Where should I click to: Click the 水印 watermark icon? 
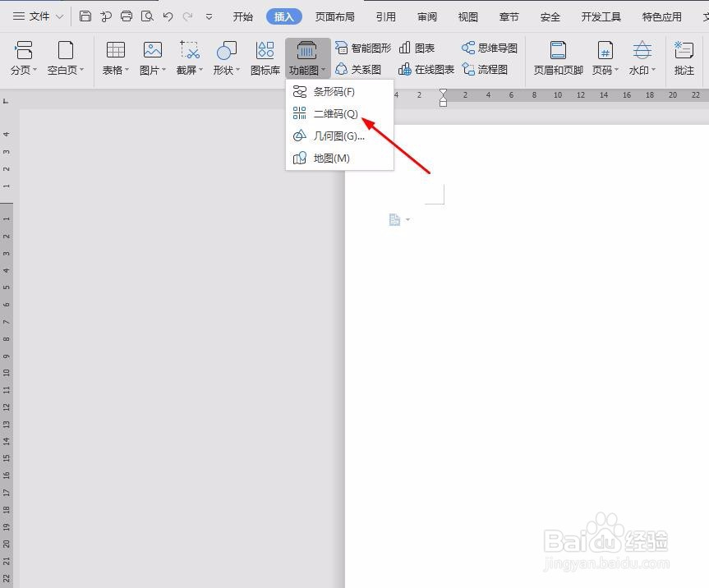coord(642,50)
